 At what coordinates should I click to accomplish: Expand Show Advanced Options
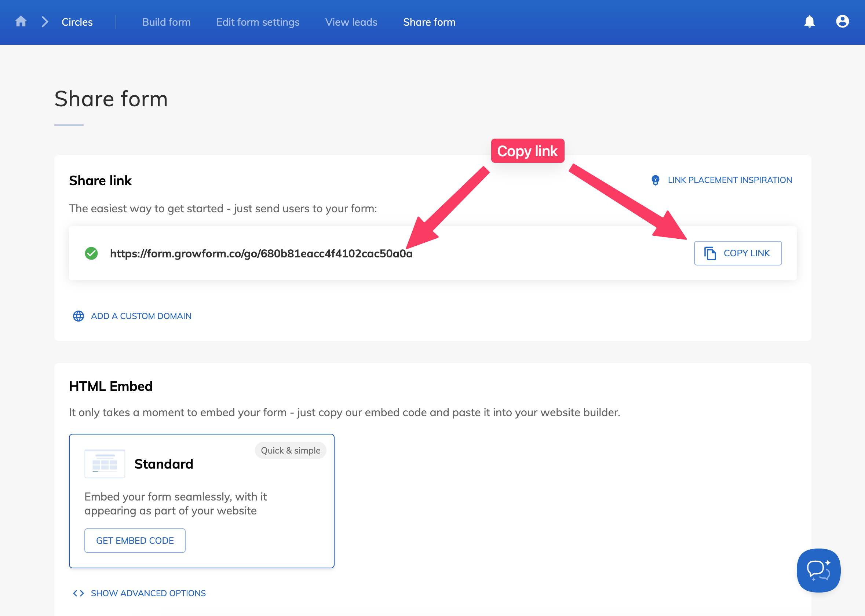148,593
